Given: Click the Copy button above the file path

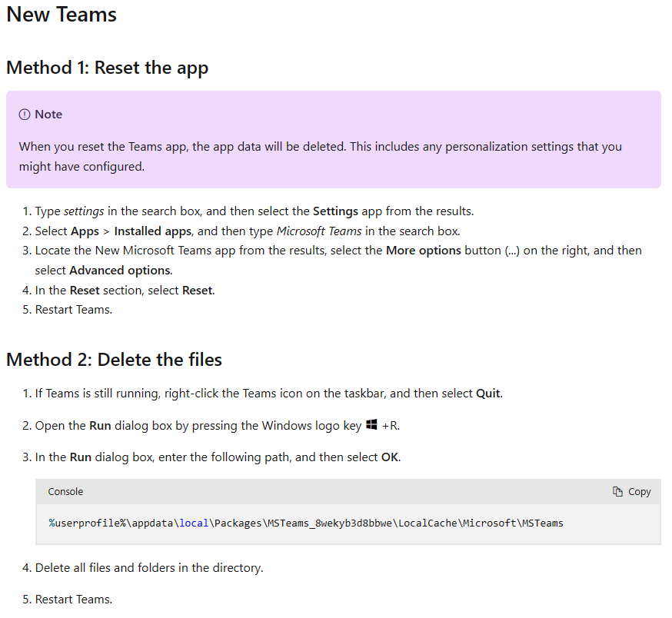Looking at the screenshot, I should tap(631, 491).
